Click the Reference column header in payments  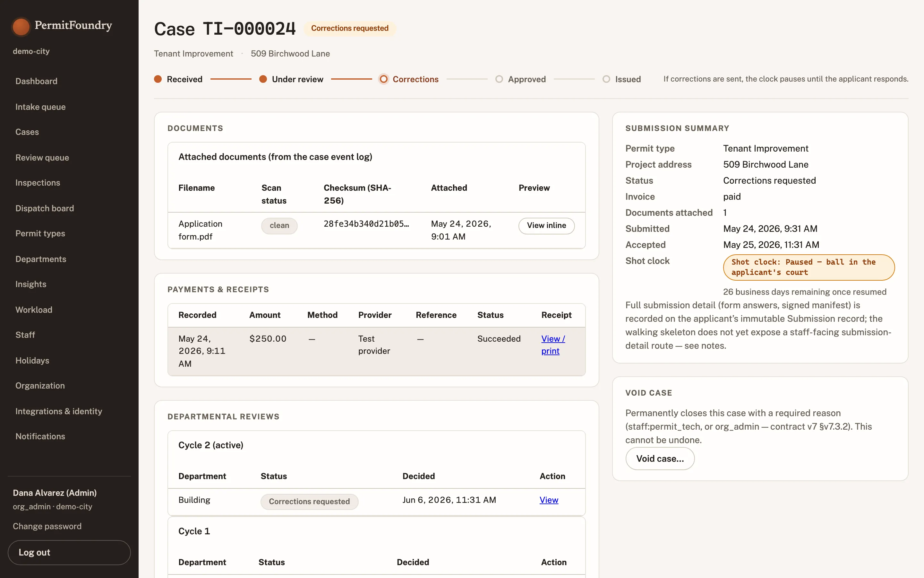click(436, 315)
